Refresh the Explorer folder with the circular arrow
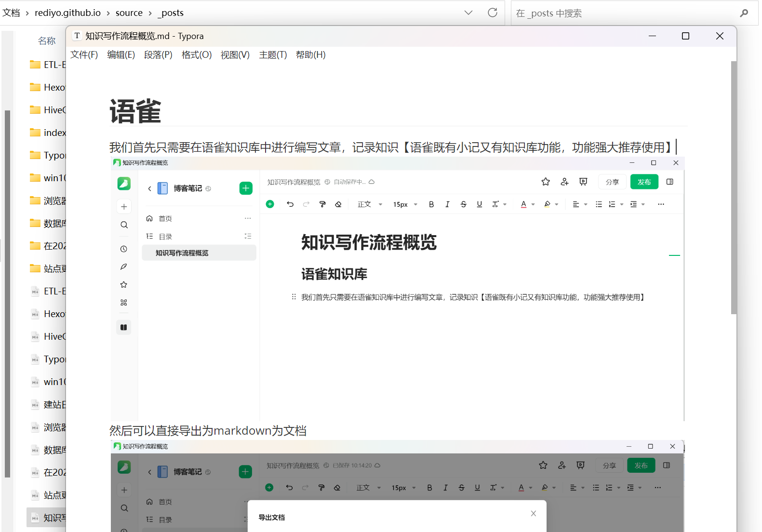 pyautogui.click(x=493, y=13)
